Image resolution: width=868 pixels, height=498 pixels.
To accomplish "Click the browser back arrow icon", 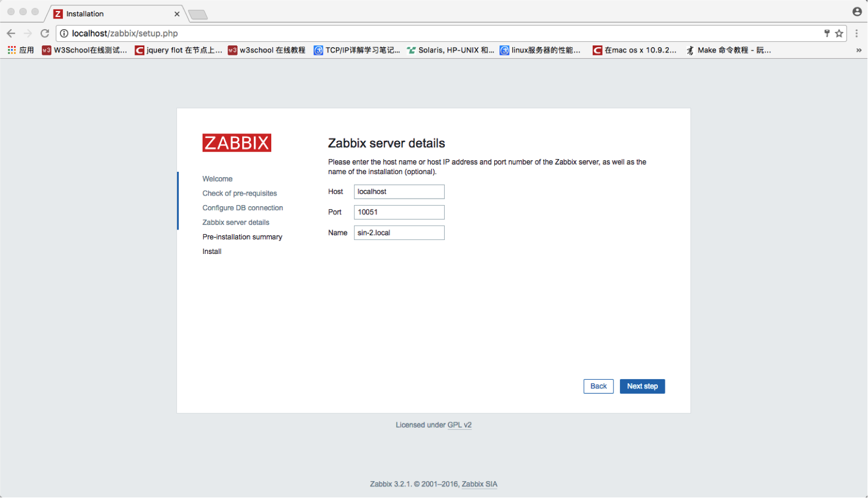I will click(x=10, y=33).
